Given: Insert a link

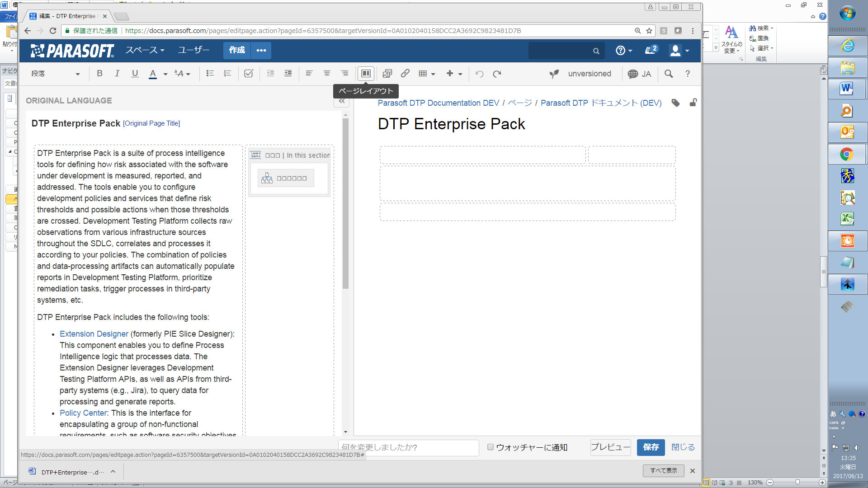Looking at the screenshot, I should click(x=405, y=74).
